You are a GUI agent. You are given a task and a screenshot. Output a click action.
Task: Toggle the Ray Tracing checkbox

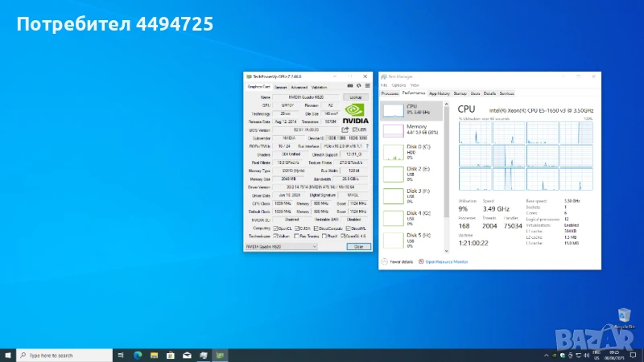[298, 237]
